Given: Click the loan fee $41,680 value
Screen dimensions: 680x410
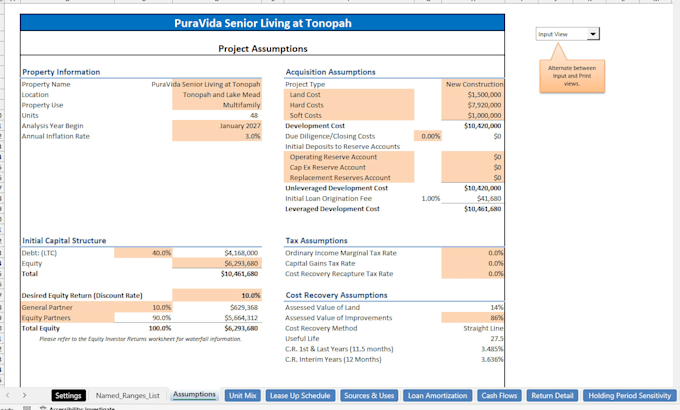Looking at the screenshot, I should [489, 199].
